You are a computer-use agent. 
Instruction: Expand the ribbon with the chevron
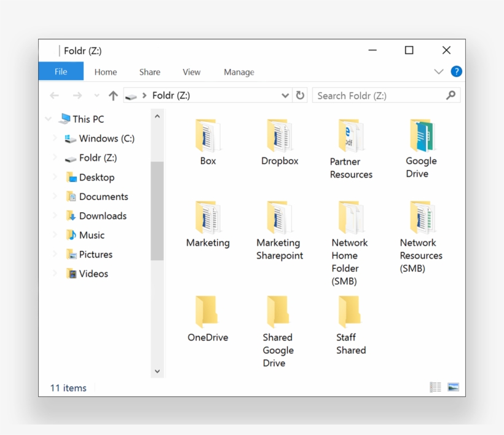(439, 71)
